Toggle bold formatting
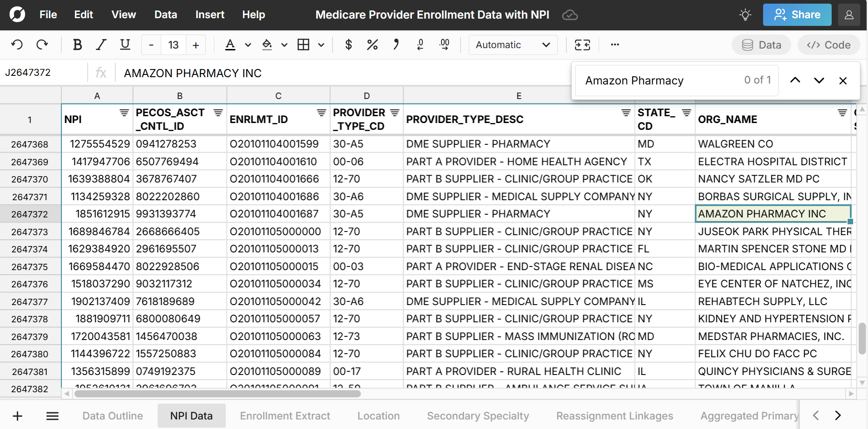Image resolution: width=868 pixels, height=429 pixels. (77, 44)
